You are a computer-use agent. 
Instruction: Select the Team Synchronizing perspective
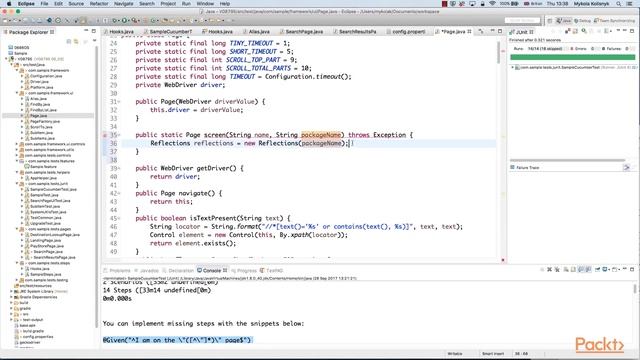click(x=614, y=20)
